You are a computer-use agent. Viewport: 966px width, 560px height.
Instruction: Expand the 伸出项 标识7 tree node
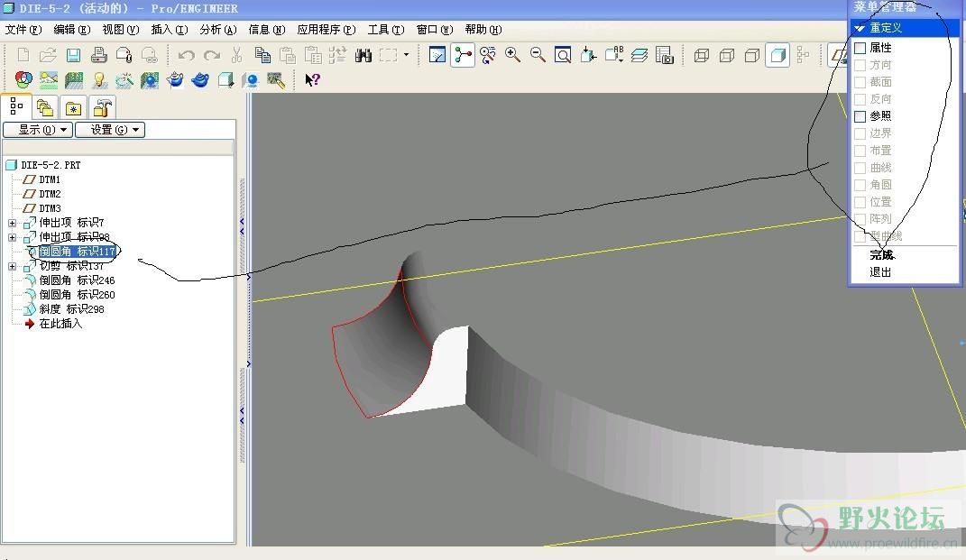coord(13,223)
